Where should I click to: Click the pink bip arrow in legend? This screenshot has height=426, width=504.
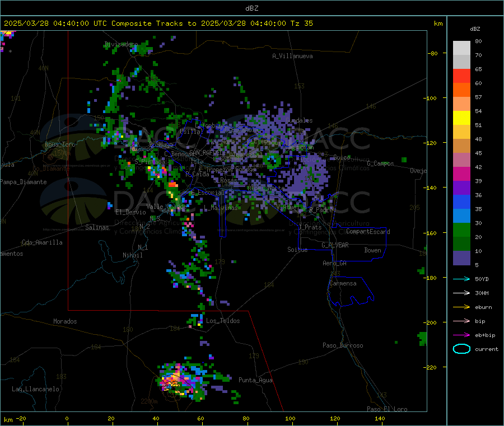[461, 321]
